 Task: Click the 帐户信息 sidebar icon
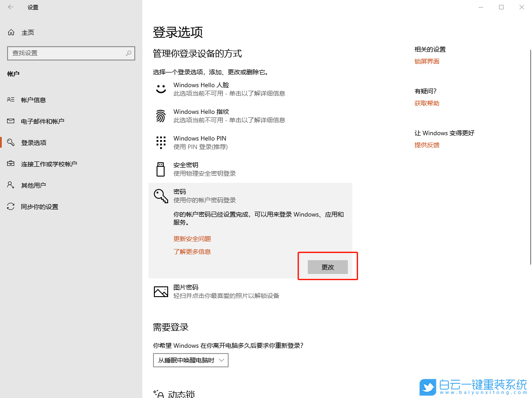(x=11, y=100)
